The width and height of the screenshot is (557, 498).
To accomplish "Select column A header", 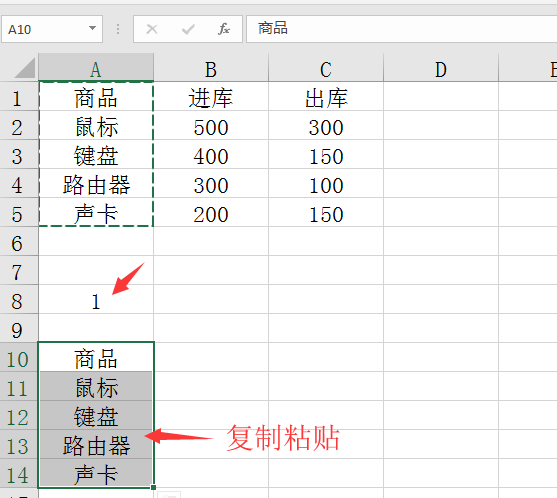I will point(96,67).
